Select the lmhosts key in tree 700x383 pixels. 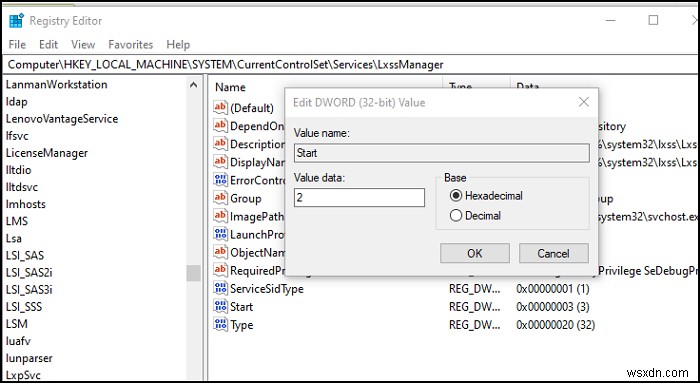25,204
